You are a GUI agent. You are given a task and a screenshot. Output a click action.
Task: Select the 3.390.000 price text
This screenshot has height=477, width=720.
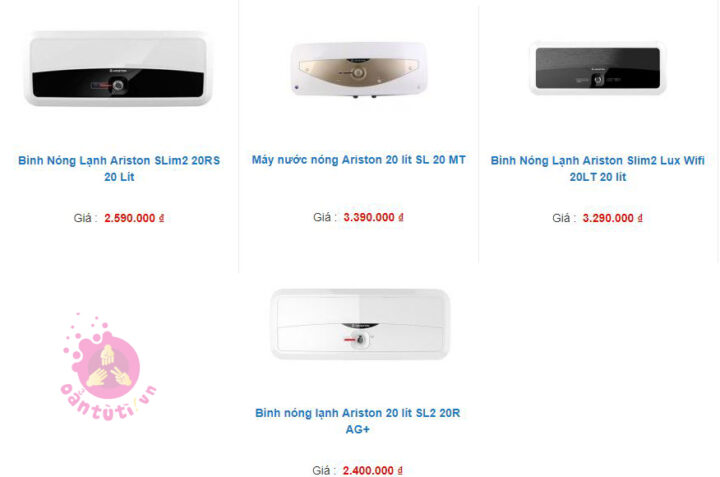pyautogui.click(x=369, y=217)
